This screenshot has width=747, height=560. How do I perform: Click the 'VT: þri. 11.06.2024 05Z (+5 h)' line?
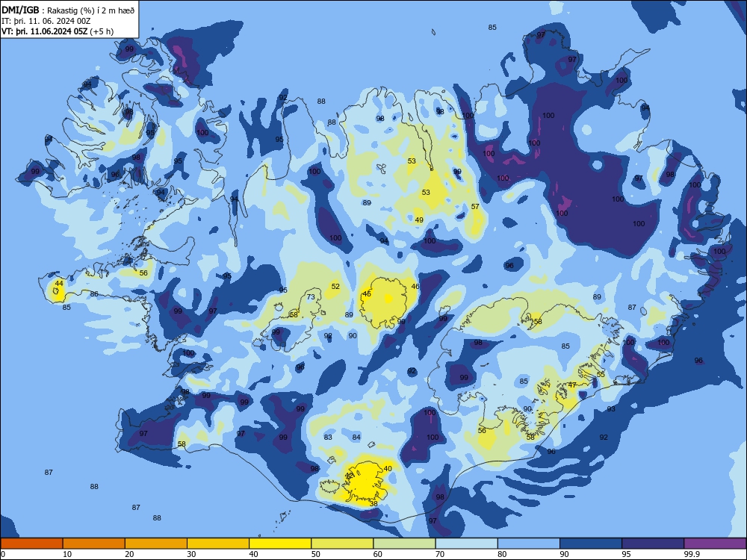58,31
